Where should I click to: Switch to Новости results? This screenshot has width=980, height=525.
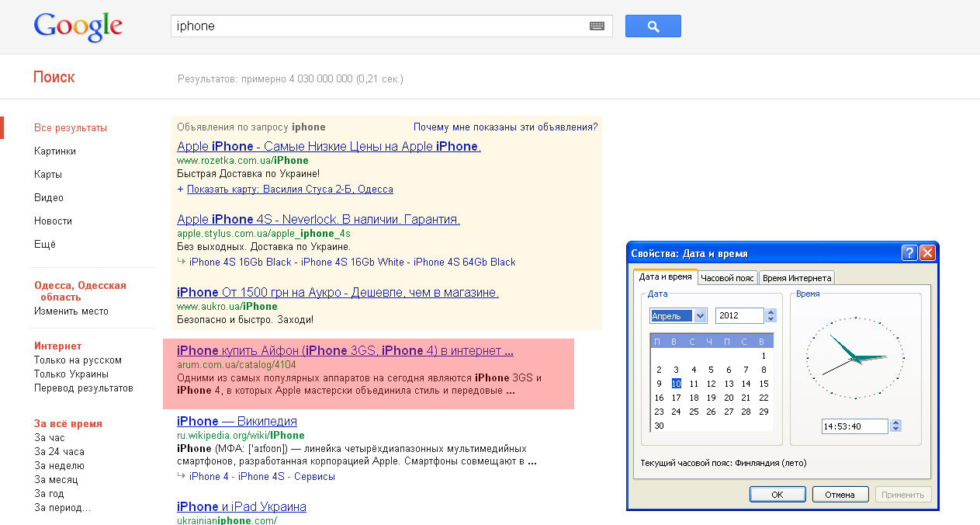53,221
